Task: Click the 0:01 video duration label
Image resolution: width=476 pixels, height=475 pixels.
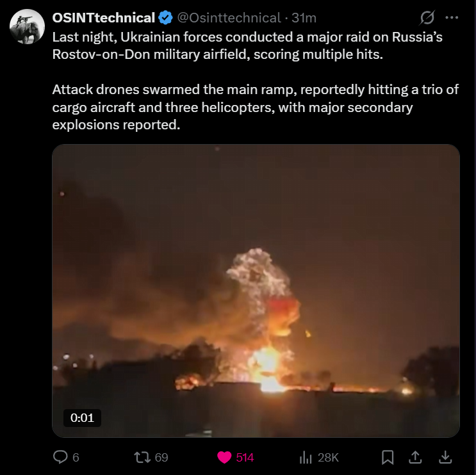Action: pyautogui.click(x=82, y=418)
